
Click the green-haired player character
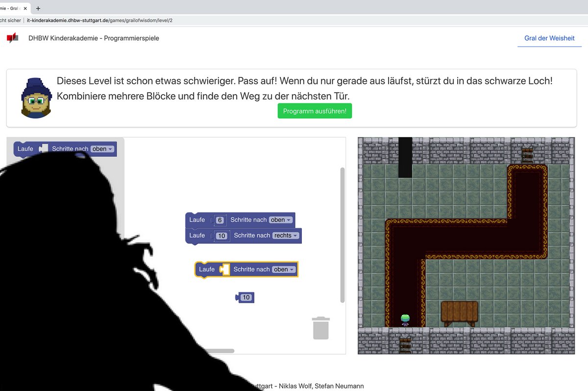tap(405, 320)
